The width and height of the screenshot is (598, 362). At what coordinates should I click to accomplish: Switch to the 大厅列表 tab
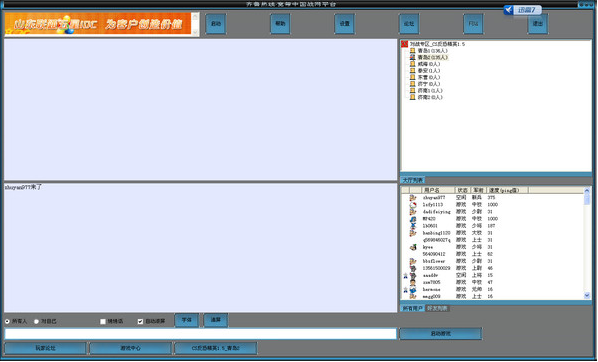tap(413, 180)
